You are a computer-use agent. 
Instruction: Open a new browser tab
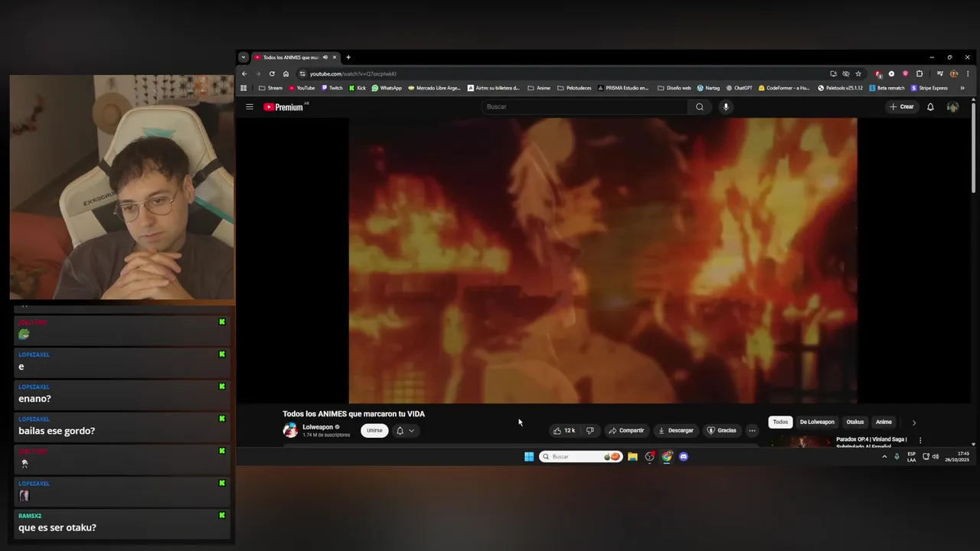click(348, 57)
